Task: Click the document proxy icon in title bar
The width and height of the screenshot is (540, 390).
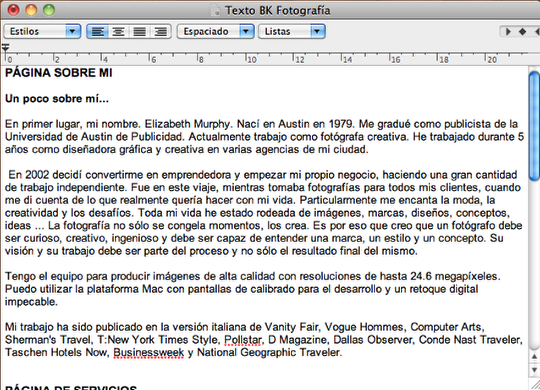Action: click(216, 10)
